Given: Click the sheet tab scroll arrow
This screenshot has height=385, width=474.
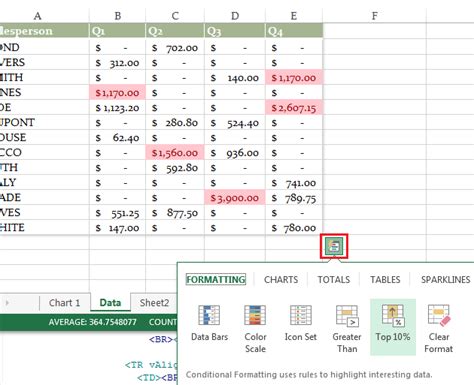Looking at the screenshot, I should click(7, 303).
